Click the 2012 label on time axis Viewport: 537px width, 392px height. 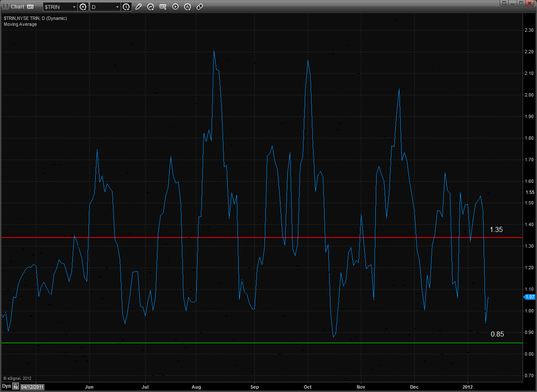tap(468, 386)
